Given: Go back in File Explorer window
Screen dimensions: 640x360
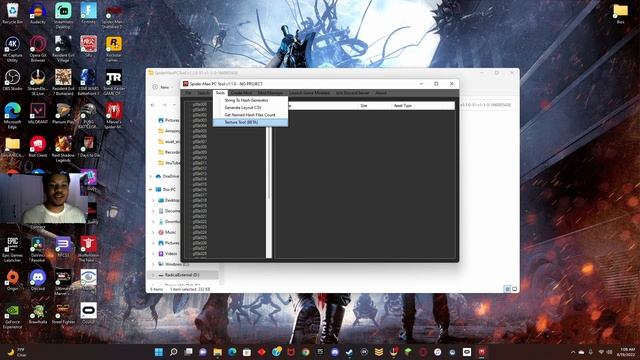Looking at the screenshot, I should [x=153, y=105].
